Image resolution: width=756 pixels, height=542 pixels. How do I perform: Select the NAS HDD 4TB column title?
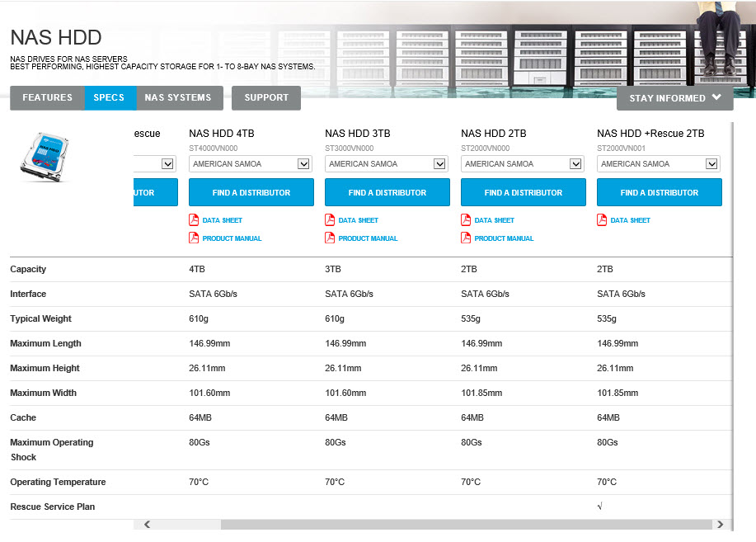pyautogui.click(x=221, y=134)
